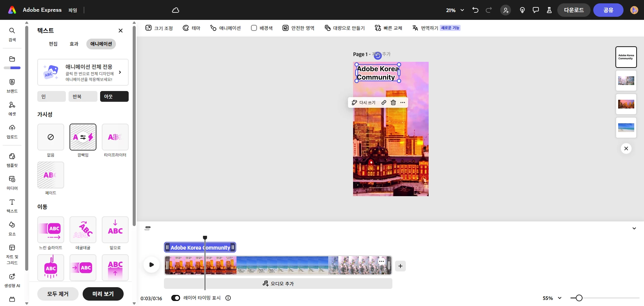The image size is (644, 306).
Task: Open the File (파일) menu
Action: [73, 10]
